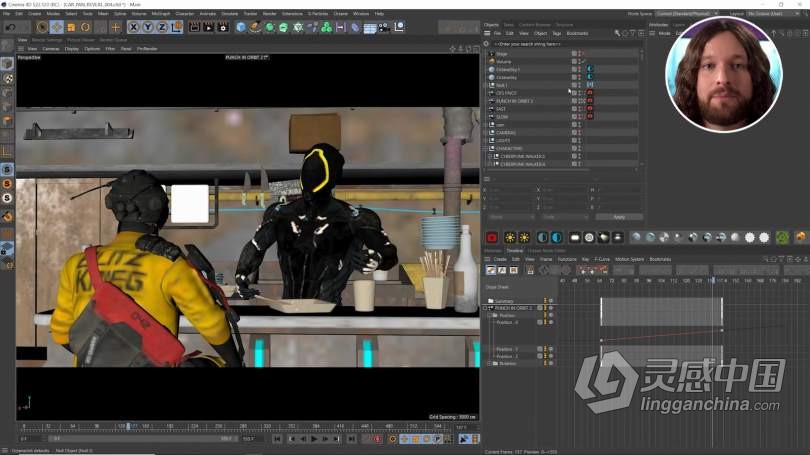Click the Undo arrow icon
Viewport: 810px width, 455px height.
pyautogui.click(x=11, y=27)
